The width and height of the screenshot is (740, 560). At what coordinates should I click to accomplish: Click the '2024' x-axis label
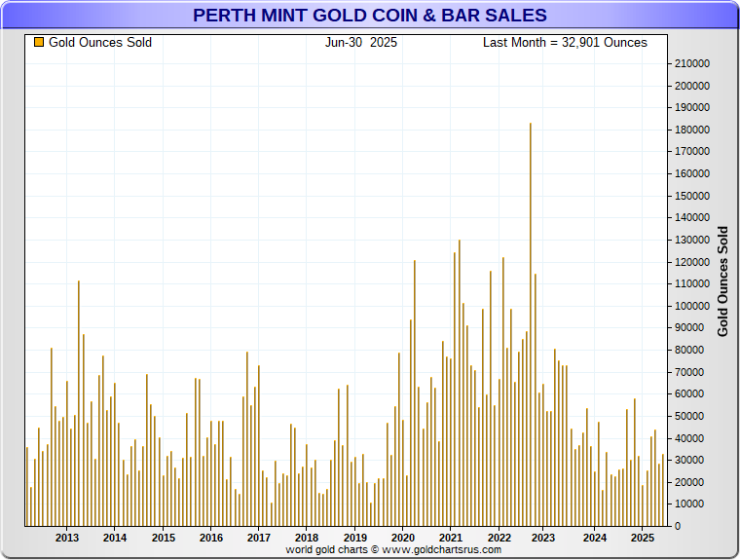click(x=595, y=538)
